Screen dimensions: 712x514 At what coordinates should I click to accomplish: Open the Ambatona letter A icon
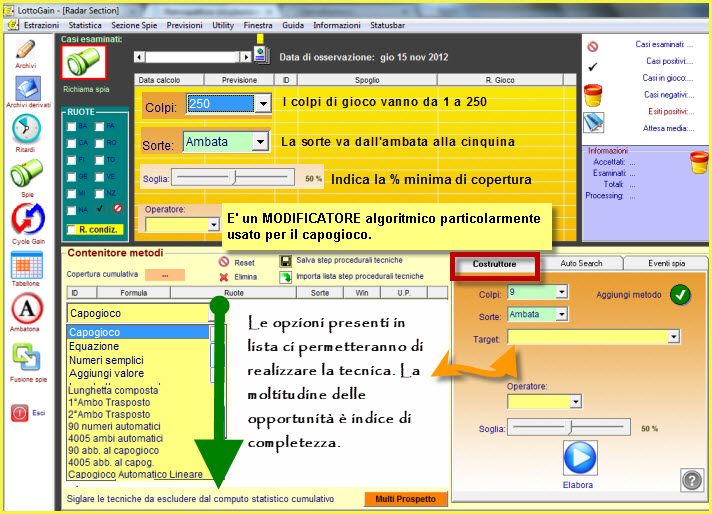[x=27, y=309]
